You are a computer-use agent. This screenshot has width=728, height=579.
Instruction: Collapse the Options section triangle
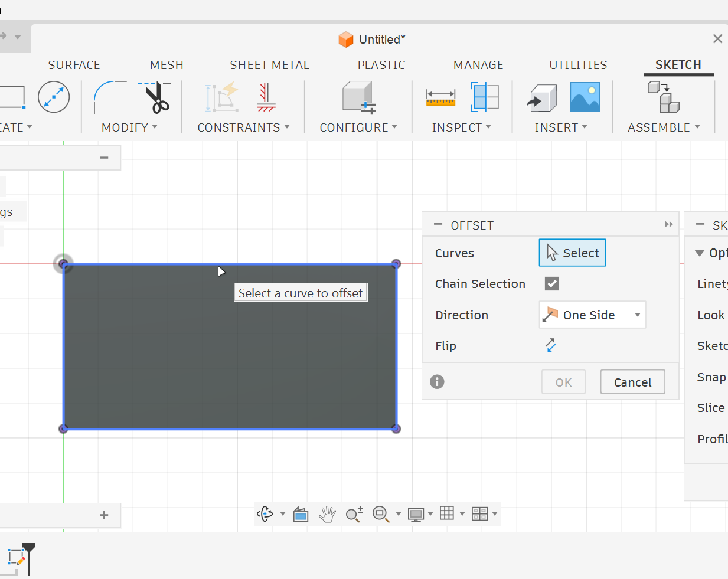click(x=699, y=253)
